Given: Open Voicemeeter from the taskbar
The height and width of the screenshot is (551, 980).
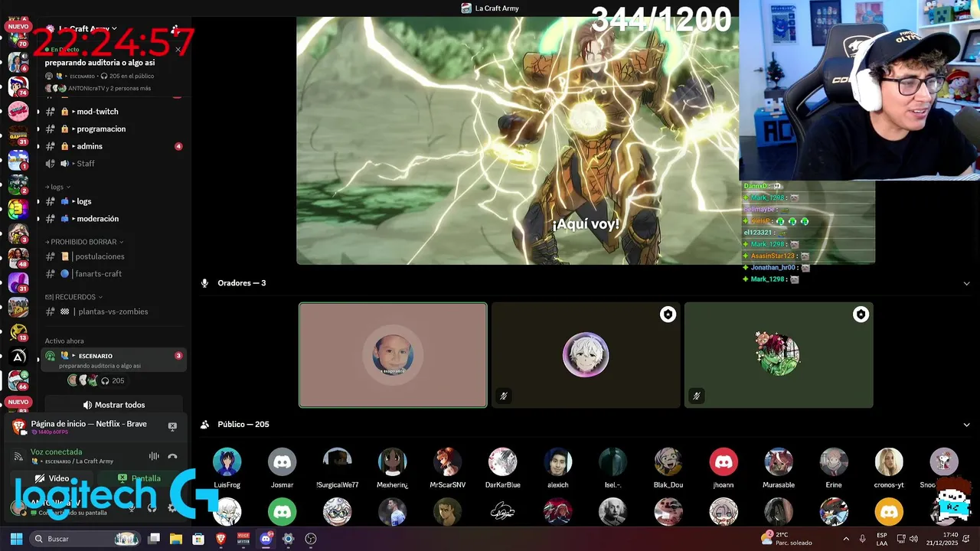Looking at the screenshot, I should point(243,539).
